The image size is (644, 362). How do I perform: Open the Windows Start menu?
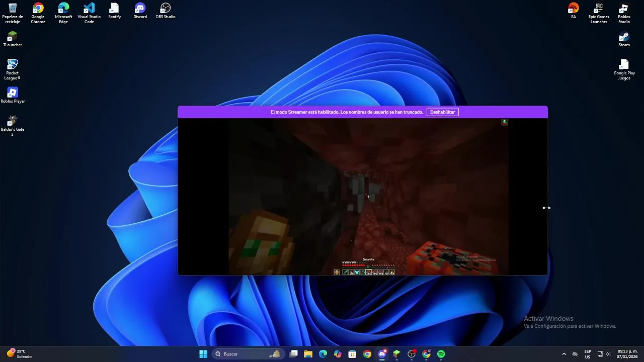(x=203, y=354)
